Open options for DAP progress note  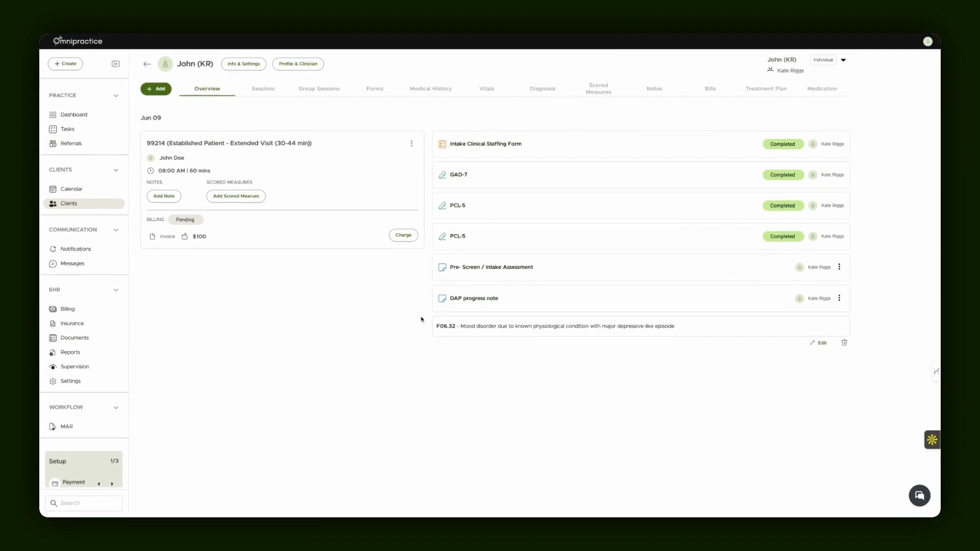(x=839, y=298)
